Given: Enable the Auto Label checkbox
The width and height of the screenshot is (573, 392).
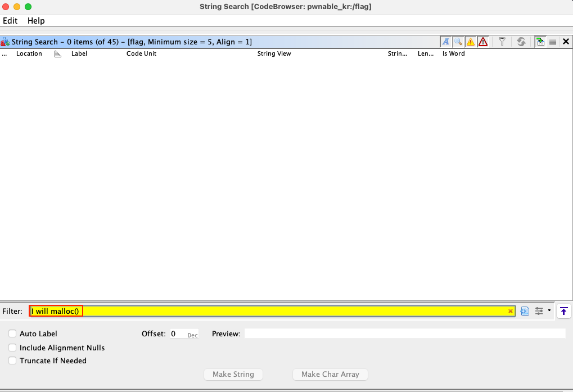Looking at the screenshot, I should pyautogui.click(x=12, y=334).
